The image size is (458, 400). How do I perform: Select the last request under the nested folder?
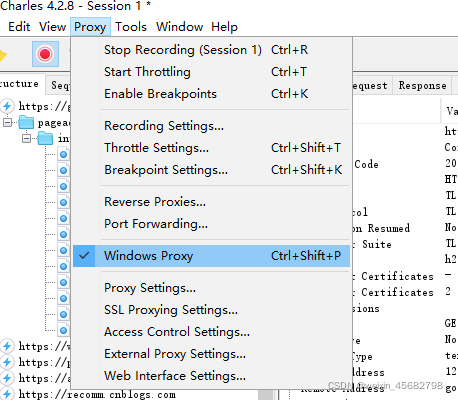(x=63, y=330)
